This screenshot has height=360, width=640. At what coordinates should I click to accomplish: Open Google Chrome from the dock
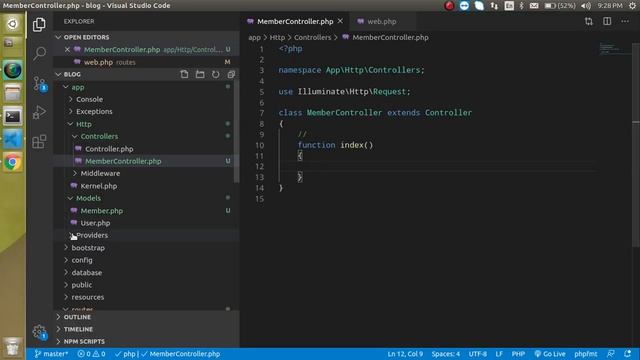click(x=13, y=162)
